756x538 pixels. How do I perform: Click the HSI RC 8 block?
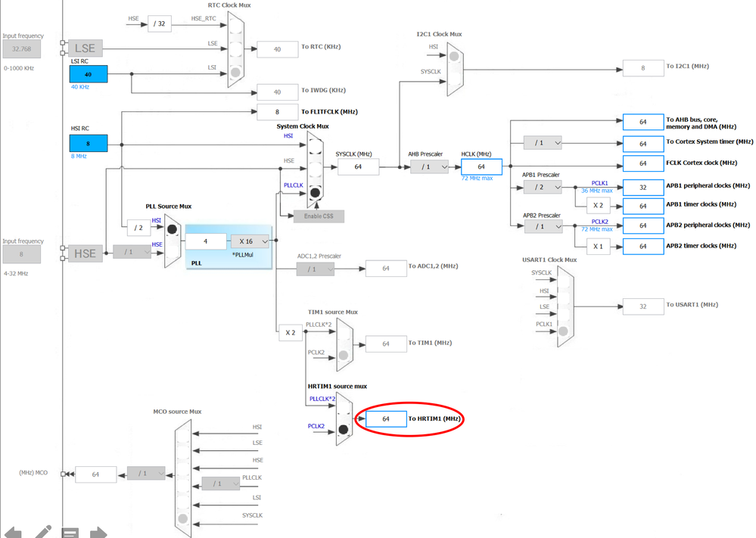click(x=89, y=144)
